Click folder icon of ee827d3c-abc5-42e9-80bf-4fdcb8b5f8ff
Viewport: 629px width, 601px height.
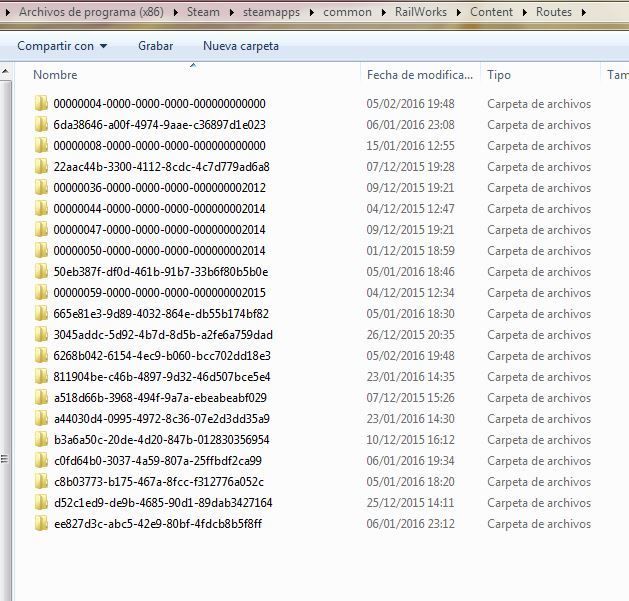coord(41,524)
